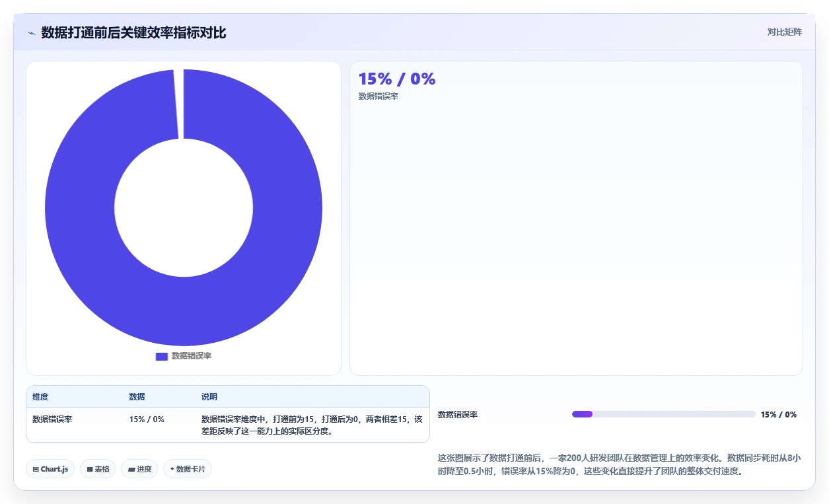Click the 数据错误率 legend label under the chart

tap(192, 356)
